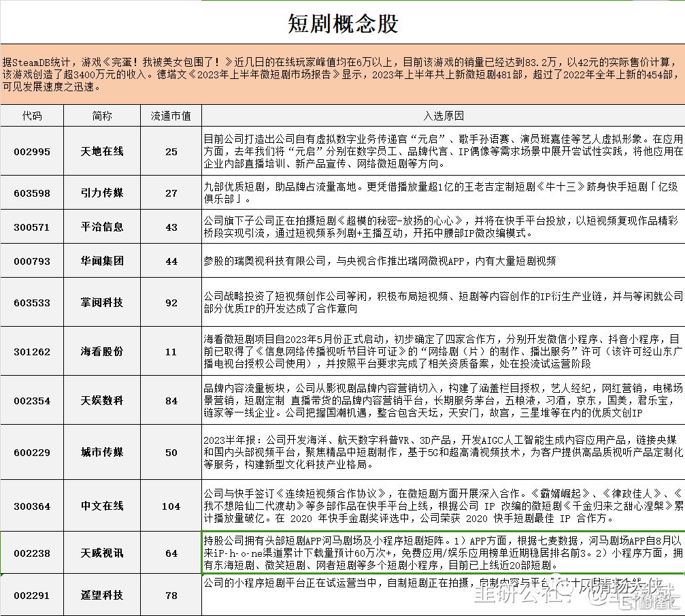Select the cell 引力传媒
Viewport: 685px width, 616px height.
point(102,193)
